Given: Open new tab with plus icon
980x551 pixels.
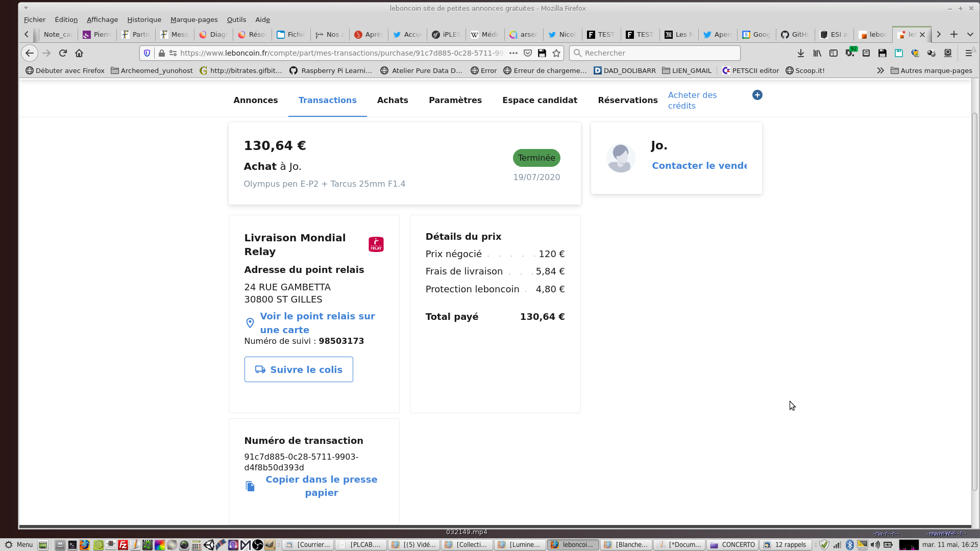Looking at the screenshot, I should pyautogui.click(x=954, y=34).
